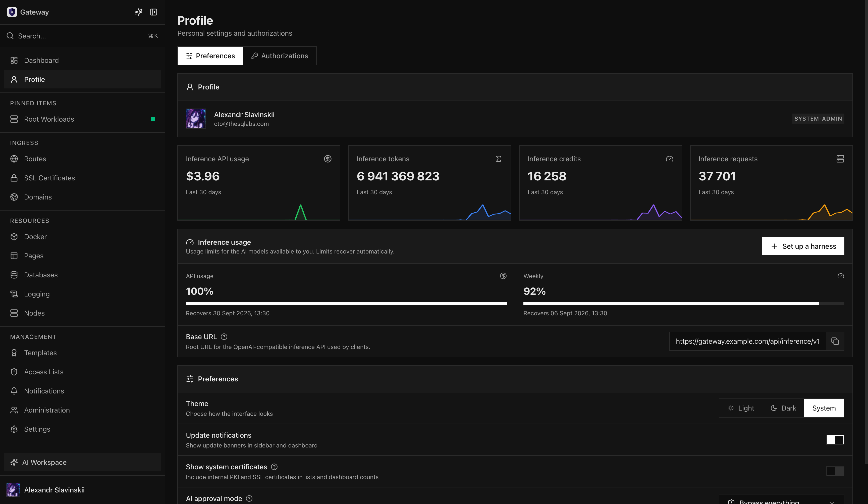
Task: Click the AI sparkle icon in sidebar header
Action: point(138,12)
